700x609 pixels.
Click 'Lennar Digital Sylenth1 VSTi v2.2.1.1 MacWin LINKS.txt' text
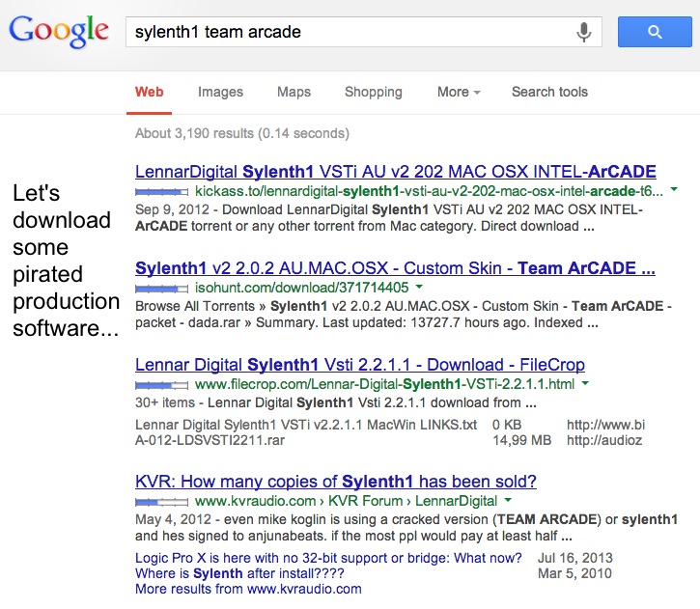[306, 425]
